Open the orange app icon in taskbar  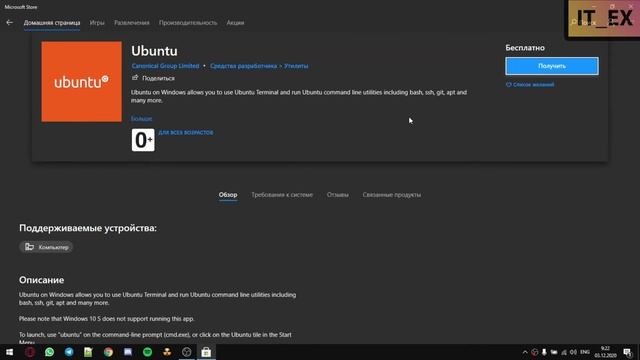point(167,352)
